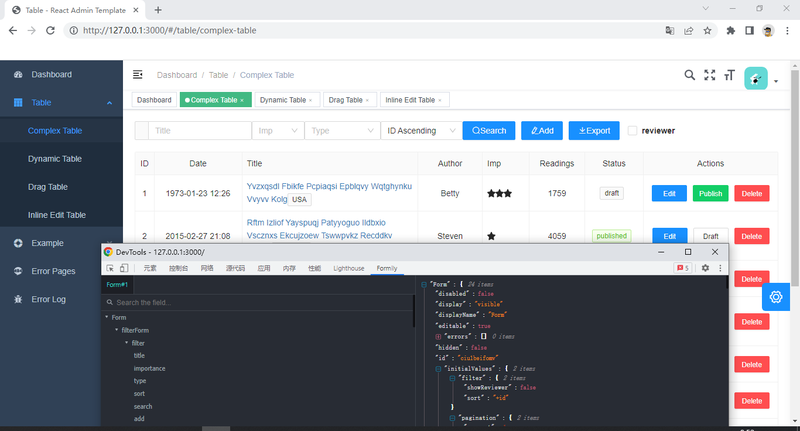Reload the browser page
Viewport: 800px width, 431px height.
pos(50,31)
